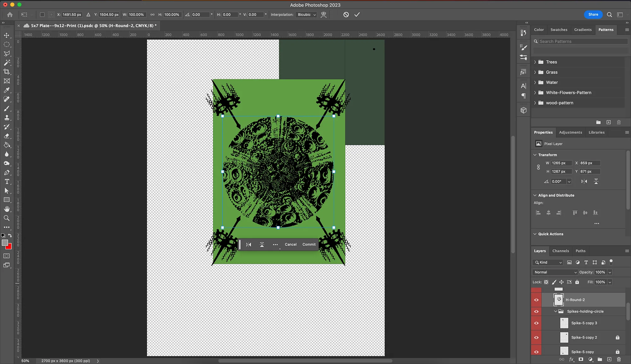The width and height of the screenshot is (631, 364).
Task: Flip vertically from the floating transform bar
Action: tap(262, 245)
